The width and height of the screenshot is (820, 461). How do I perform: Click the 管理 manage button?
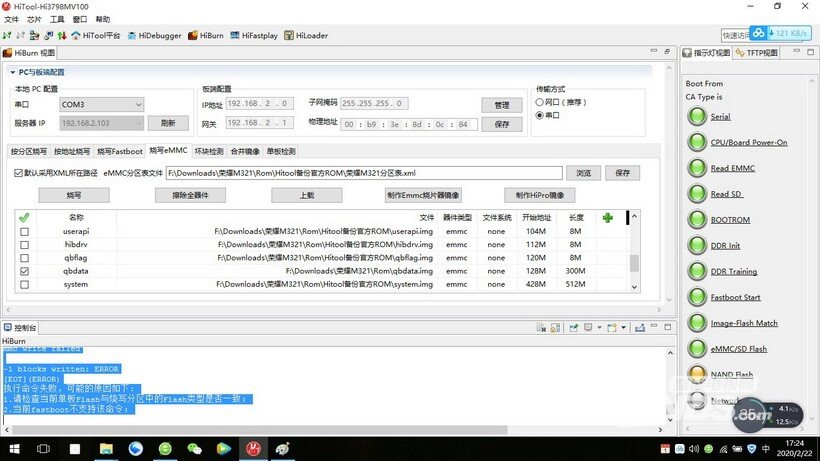point(502,105)
